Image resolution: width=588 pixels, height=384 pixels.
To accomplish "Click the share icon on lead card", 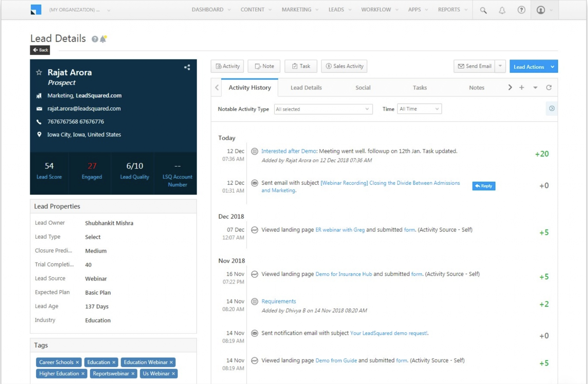I will [x=187, y=67].
